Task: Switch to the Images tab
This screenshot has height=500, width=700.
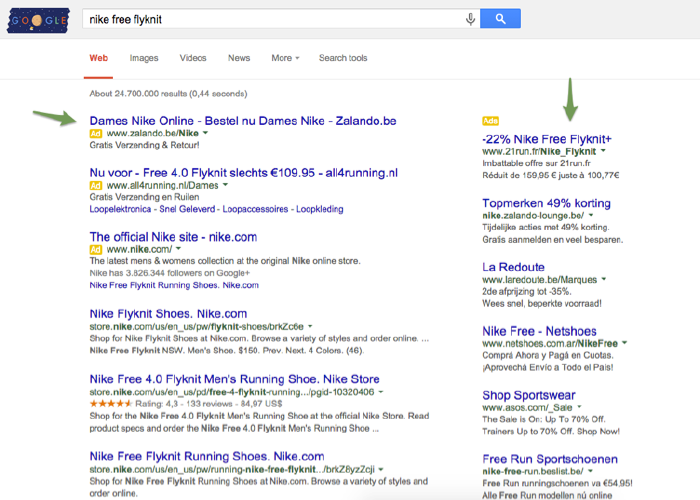Action: pyautogui.click(x=144, y=58)
